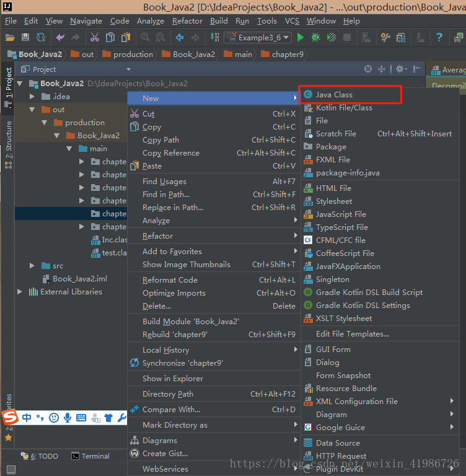Viewport: 466px width, 476px height.
Task: Click the Debug bug icon
Action: tap(315, 37)
